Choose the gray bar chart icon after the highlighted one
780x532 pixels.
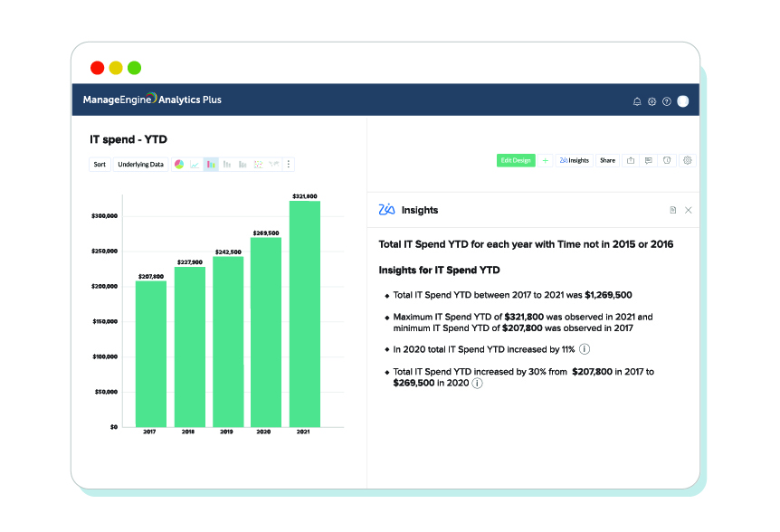coord(227,164)
